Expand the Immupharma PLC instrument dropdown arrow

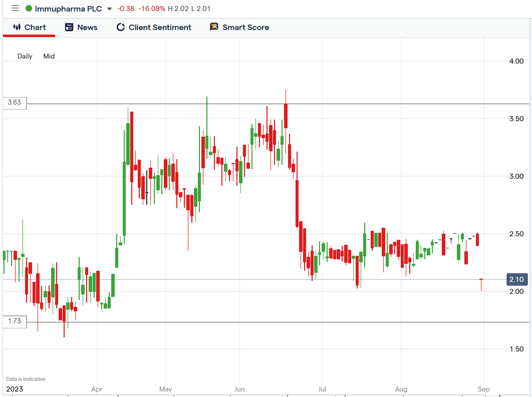109,9
